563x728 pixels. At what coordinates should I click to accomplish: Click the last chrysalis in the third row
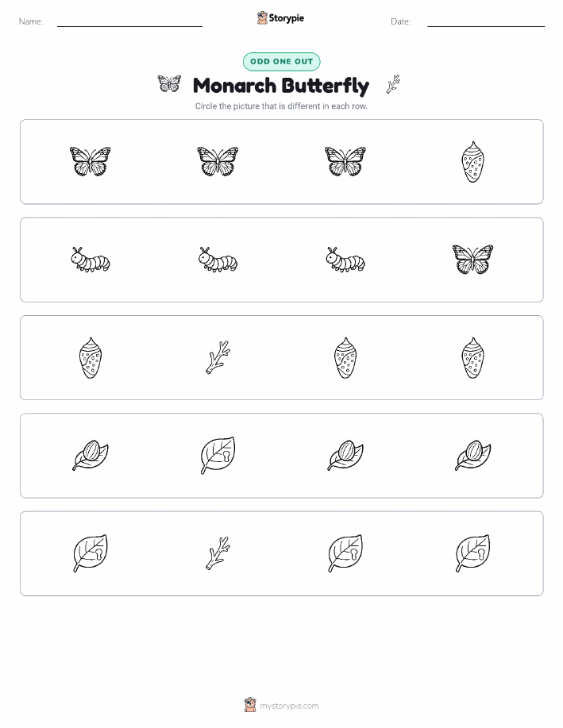click(473, 358)
